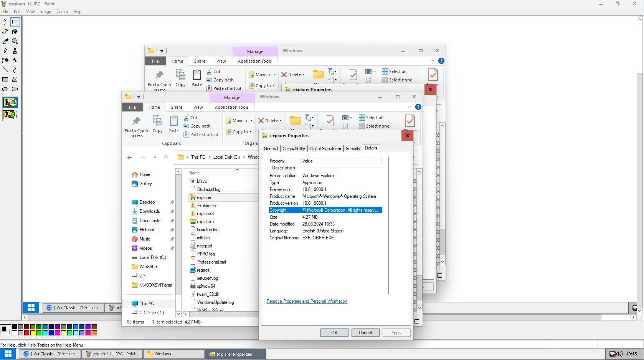644x360 pixels.
Task: Pick the magenta color swatch
Action: click(57, 333)
